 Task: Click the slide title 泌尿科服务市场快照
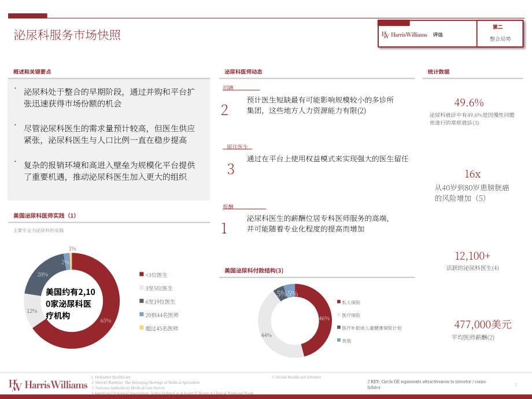[67, 35]
